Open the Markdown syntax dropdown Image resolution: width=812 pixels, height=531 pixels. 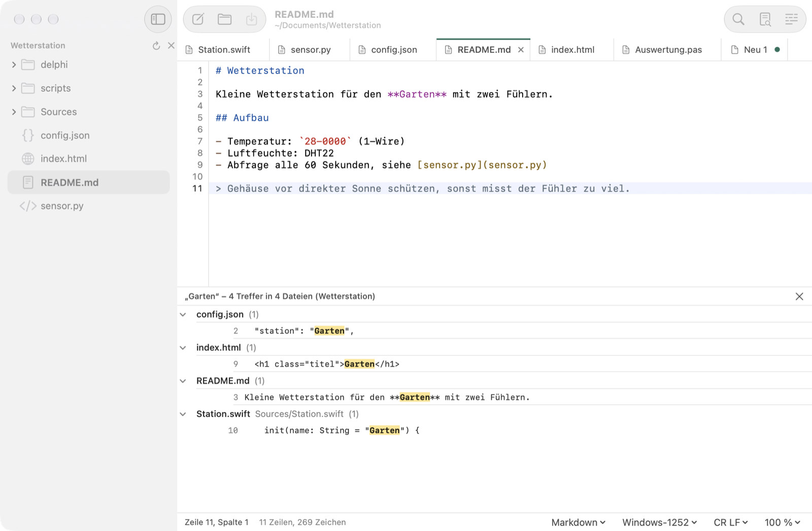[579, 522]
